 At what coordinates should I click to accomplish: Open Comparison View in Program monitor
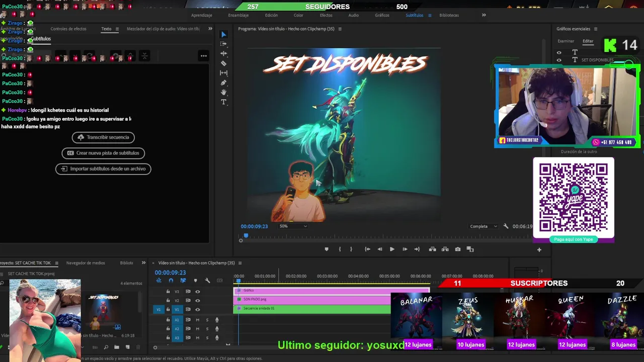click(x=470, y=249)
